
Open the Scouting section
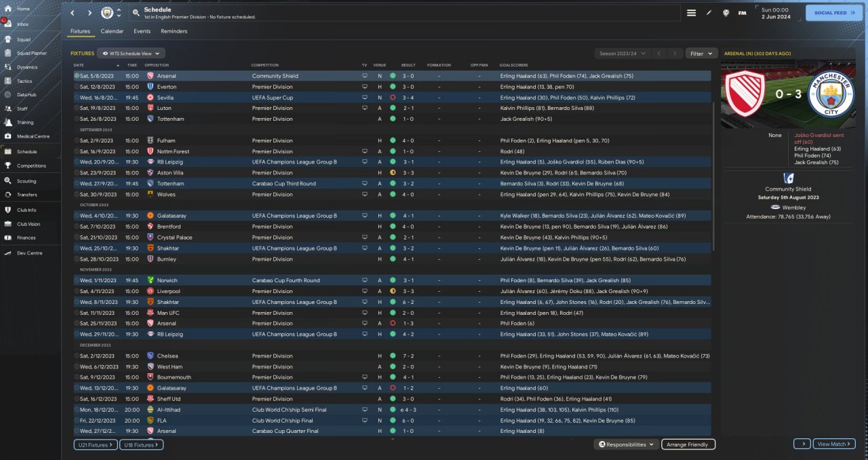click(x=26, y=181)
